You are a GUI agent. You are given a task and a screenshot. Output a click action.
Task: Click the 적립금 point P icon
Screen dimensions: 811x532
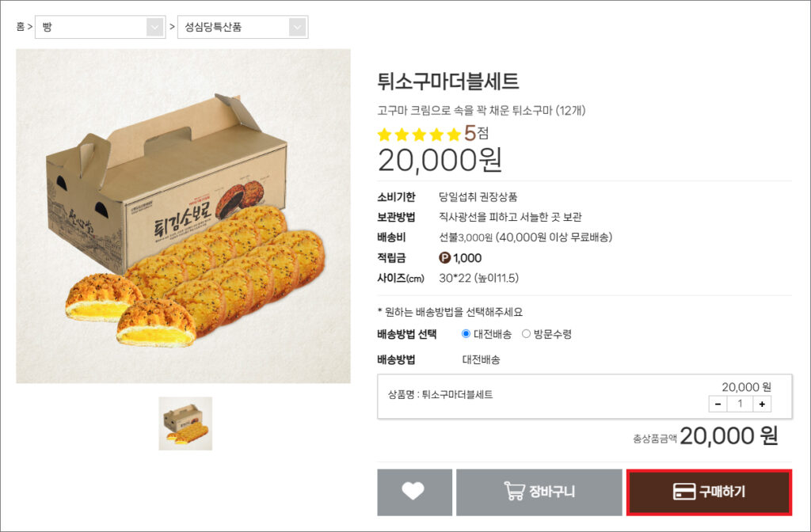tap(444, 258)
